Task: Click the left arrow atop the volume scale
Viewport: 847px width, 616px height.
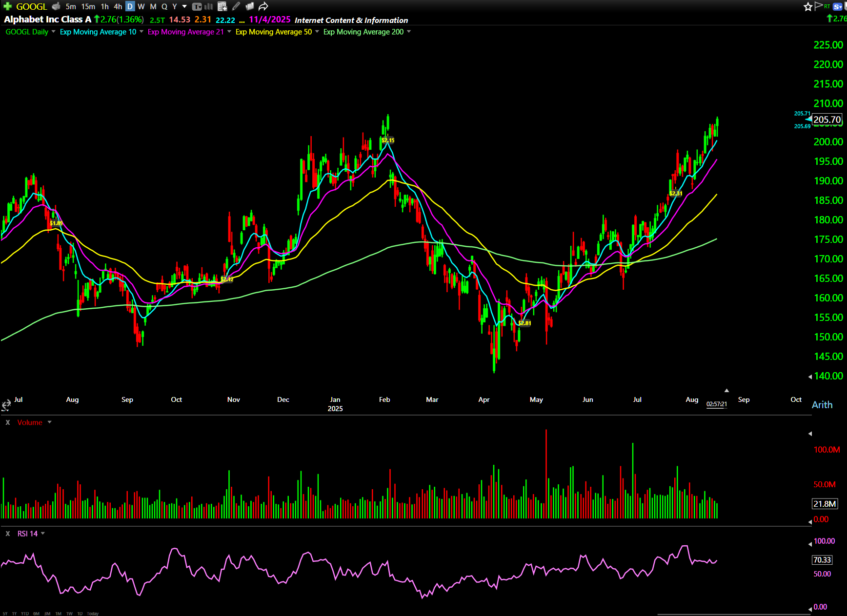Action: (810, 434)
